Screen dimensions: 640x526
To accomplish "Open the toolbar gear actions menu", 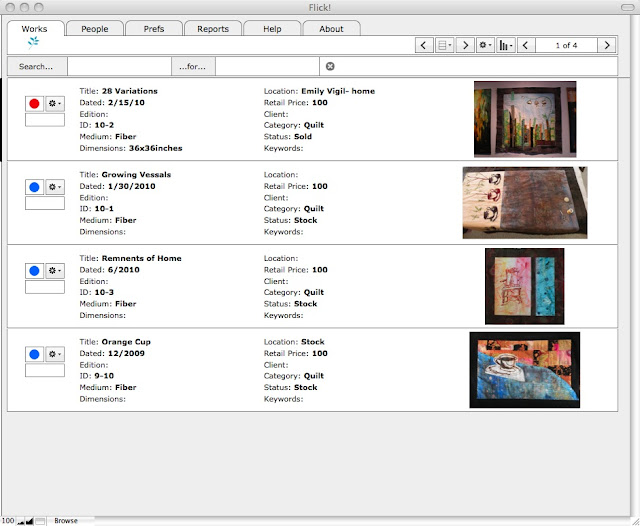I will (x=485, y=45).
